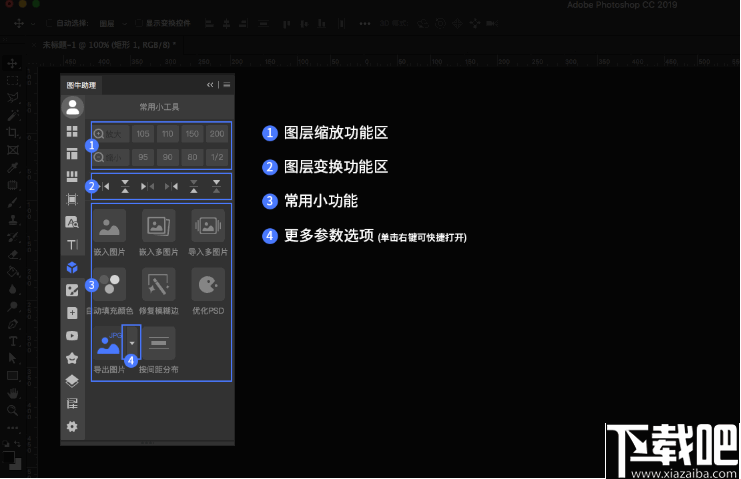This screenshot has height=479, width=741.
Task: Click the second vertical flip transform icon
Action: pyautogui.click(x=125, y=187)
